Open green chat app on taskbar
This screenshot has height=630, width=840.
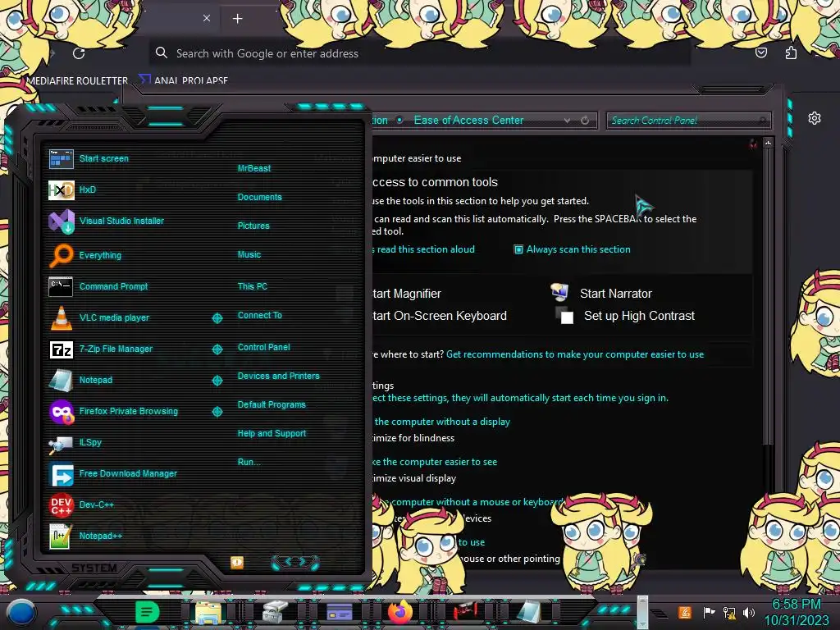point(147,612)
